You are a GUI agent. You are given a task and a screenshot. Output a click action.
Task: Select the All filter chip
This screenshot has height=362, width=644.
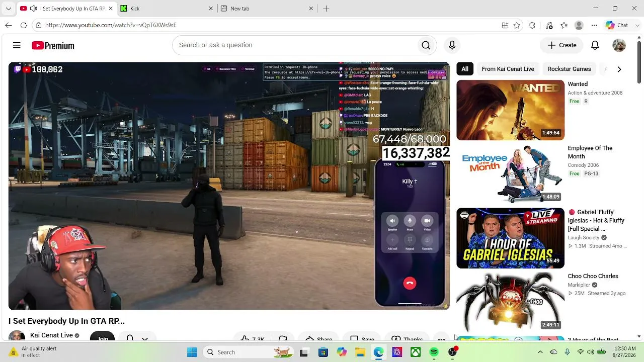click(x=465, y=69)
